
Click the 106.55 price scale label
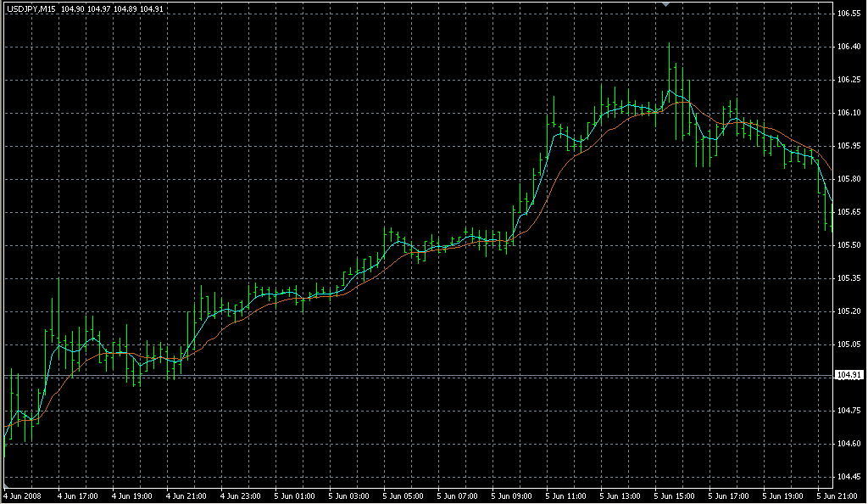click(x=849, y=14)
